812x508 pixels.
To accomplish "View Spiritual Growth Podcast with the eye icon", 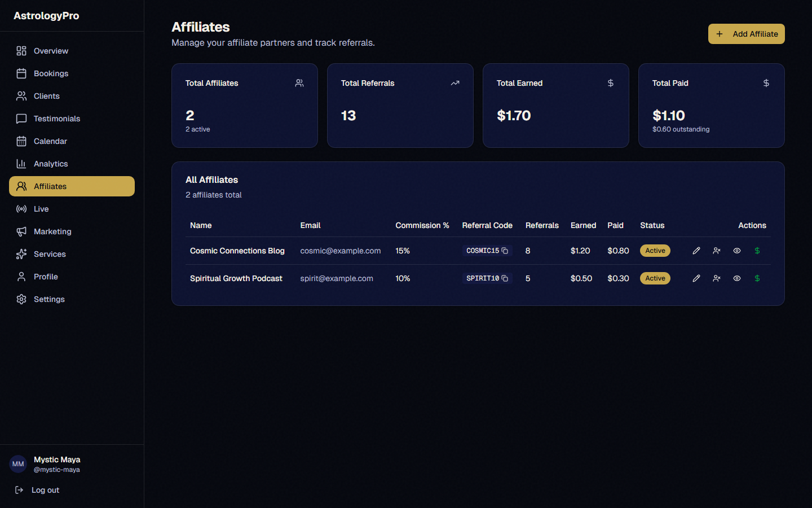I will pos(737,278).
